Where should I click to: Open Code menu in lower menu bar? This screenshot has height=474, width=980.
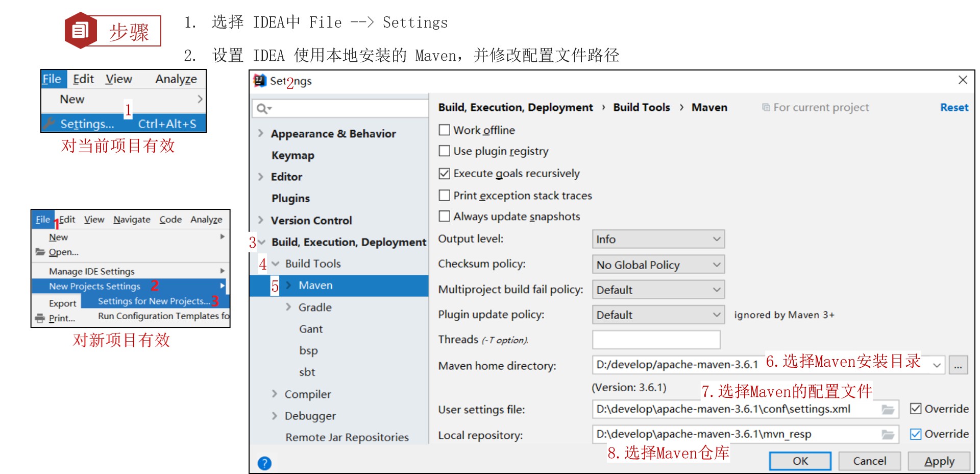(x=170, y=219)
